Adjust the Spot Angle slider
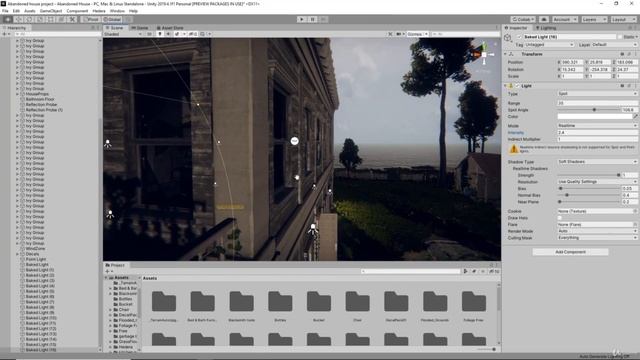The image size is (640, 360). (x=588, y=110)
